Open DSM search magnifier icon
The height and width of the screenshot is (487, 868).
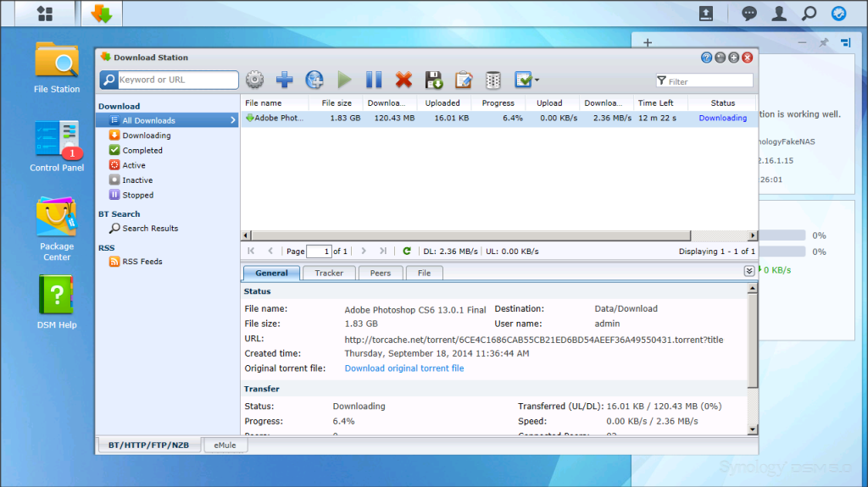tap(809, 14)
